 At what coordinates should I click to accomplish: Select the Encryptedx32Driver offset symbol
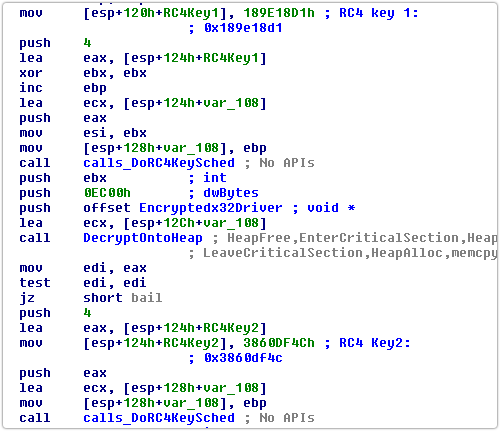211,208
